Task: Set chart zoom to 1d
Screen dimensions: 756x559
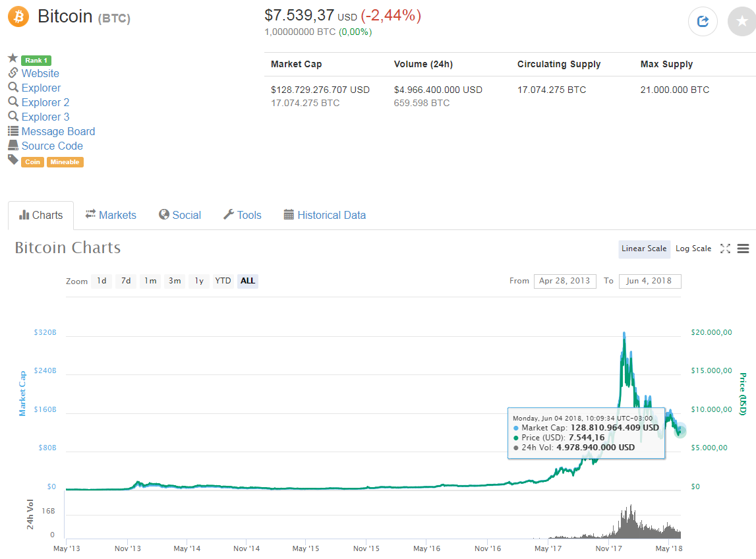Action: [102, 281]
